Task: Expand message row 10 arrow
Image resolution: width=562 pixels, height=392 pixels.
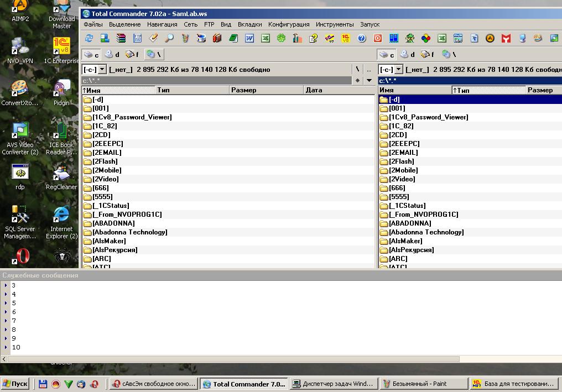Action: [x=6, y=347]
